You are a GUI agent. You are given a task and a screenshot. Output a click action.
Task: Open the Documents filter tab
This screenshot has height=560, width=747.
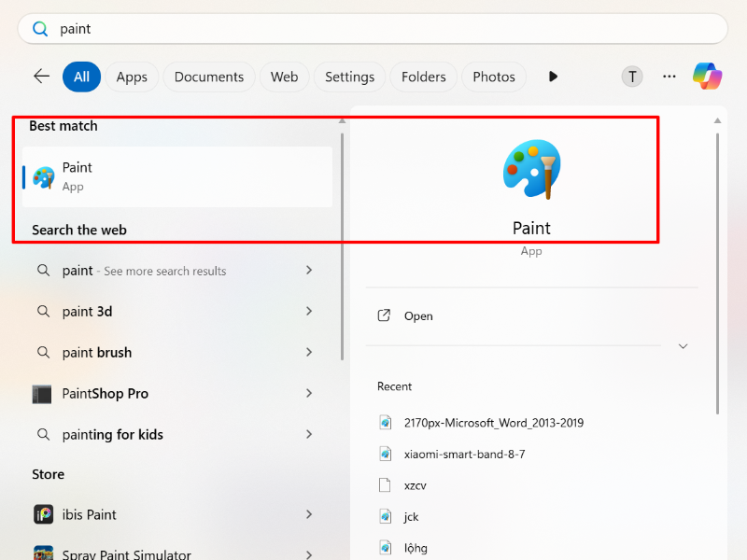pos(209,77)
